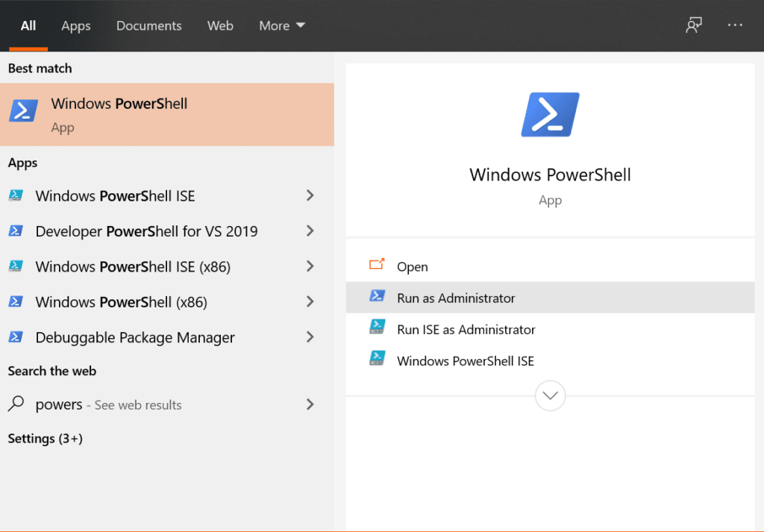
Task: Expand Developer PowerShell for VS 2019 arrow
Action: 310,231
